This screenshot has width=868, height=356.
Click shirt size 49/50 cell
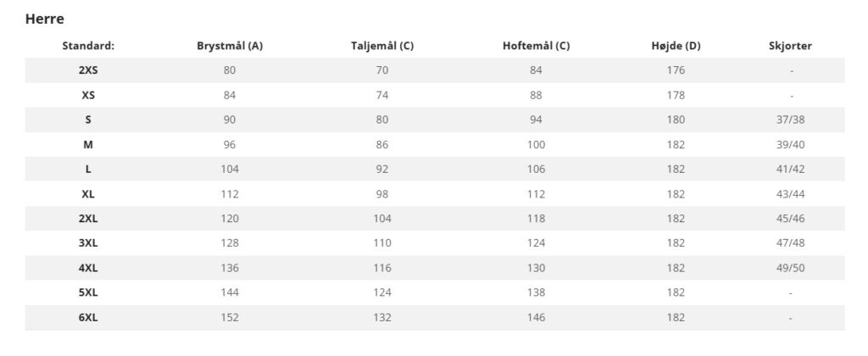point(790,269)
